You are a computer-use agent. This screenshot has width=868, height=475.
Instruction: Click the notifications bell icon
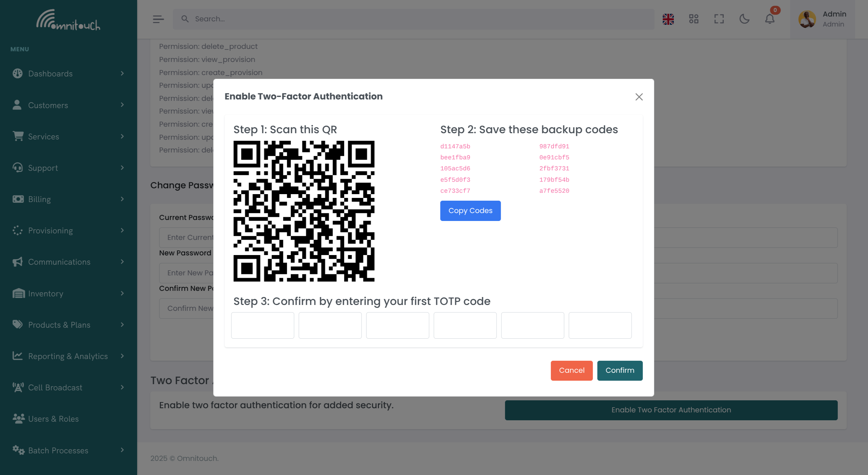[769, 19]
